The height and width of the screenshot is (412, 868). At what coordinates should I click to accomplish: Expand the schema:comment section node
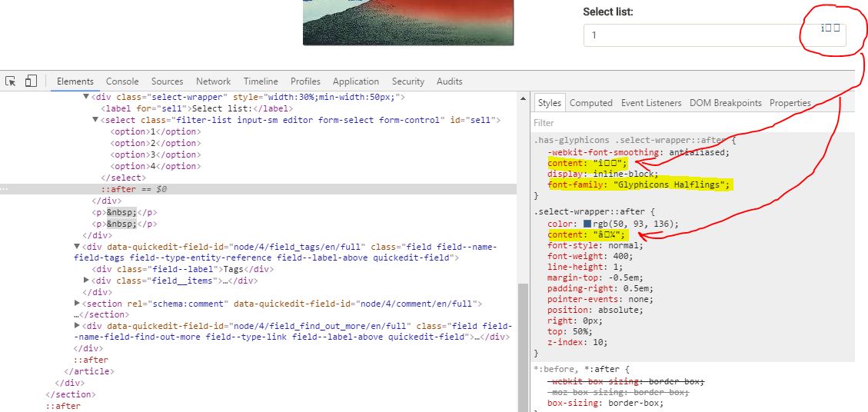[77, 304]
